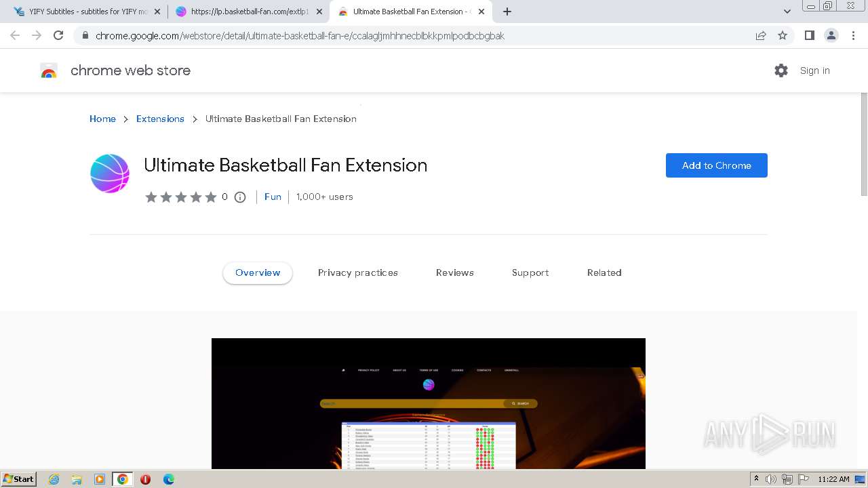Select the Support tab
Image resolution: width=868 pixels, height=488 pixels.
(x=530, y=272)
